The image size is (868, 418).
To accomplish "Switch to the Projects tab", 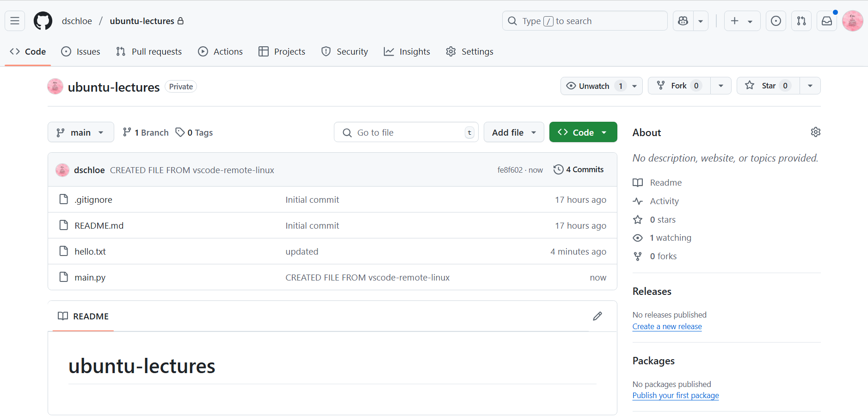I will (x=282, y=51).
